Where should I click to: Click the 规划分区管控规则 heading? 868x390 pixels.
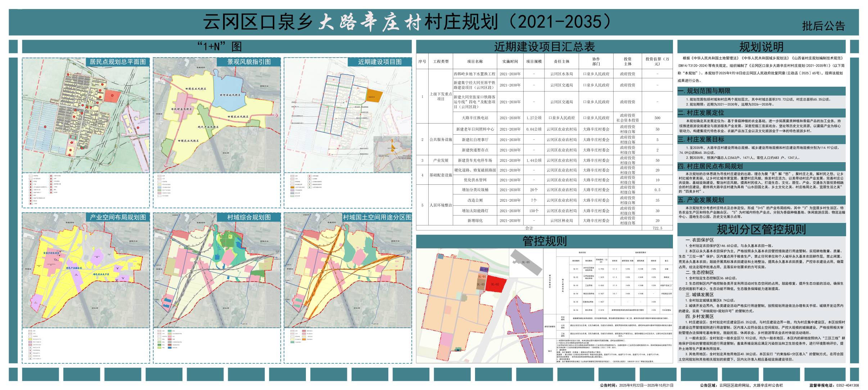(761, 229)
